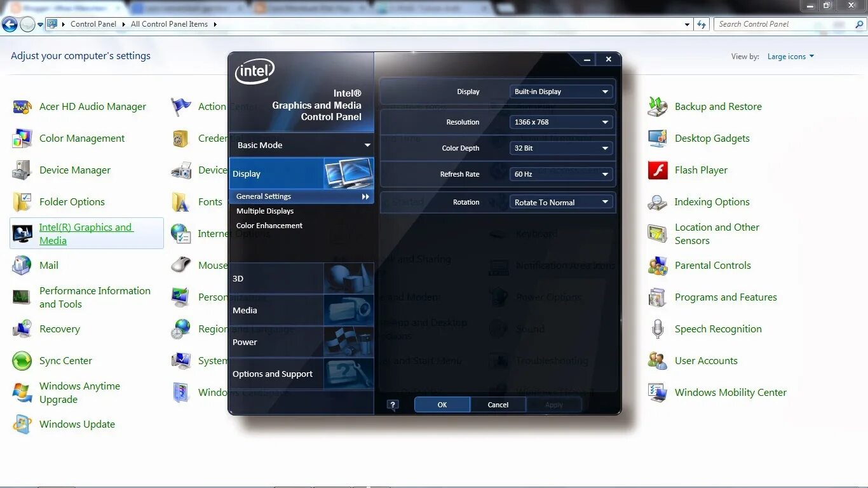
Task: Choose Multiple Displays submenu item
Action: pos(265,211)
